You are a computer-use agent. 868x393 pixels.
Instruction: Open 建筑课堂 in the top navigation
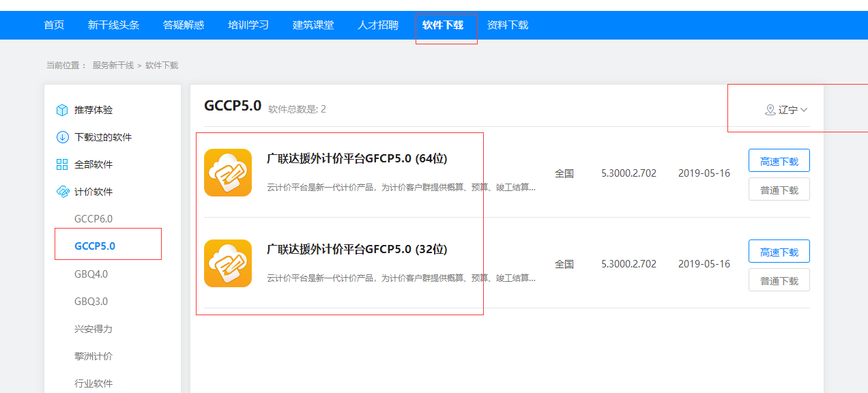[313, 25]
